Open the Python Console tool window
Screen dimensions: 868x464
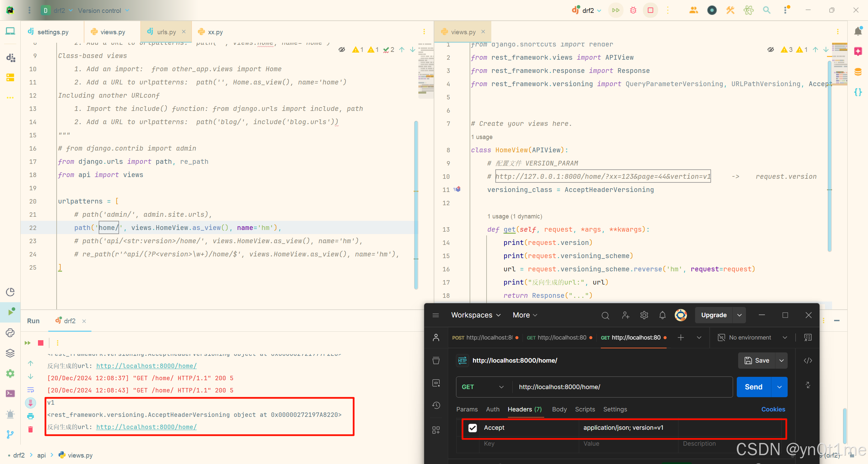point(10,333)
